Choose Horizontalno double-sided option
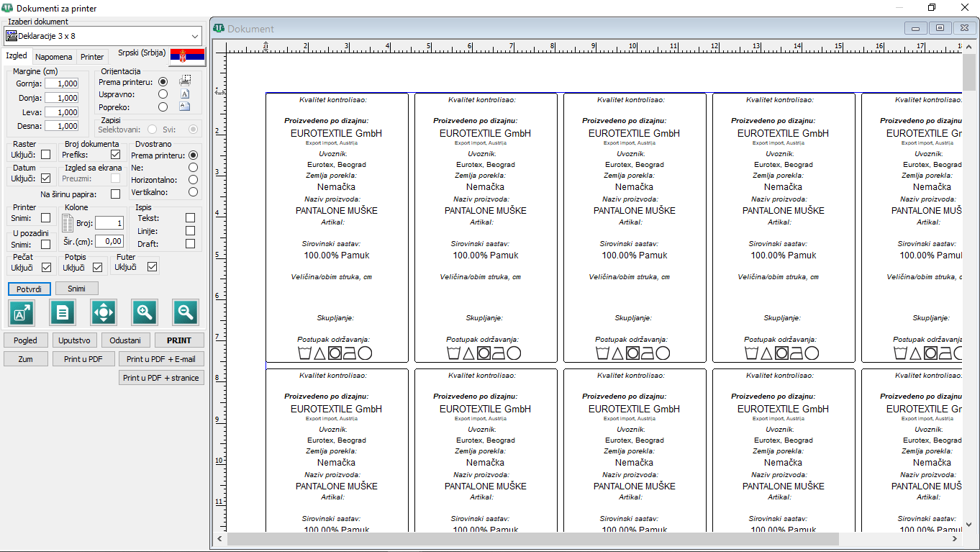980x552 pixels. pyautogui.click(x=193, y=180)
